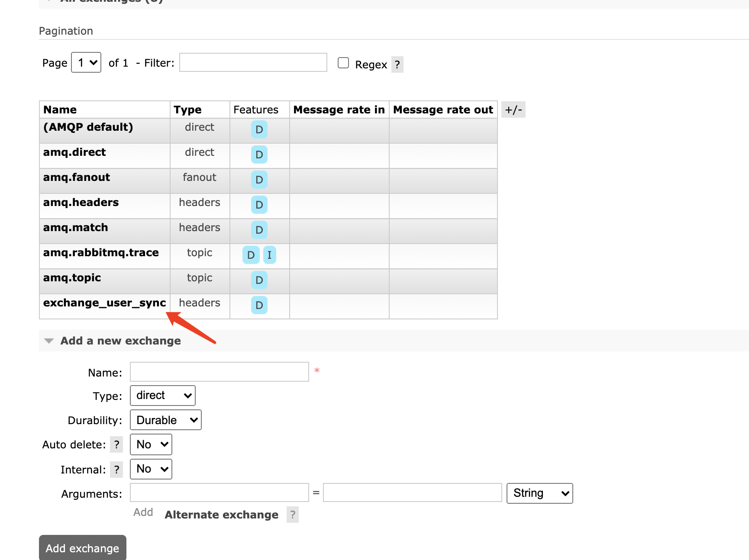Click the D badge in amq.direct row
This screenshot has width=749, height=560.
(x=259, y=154)
